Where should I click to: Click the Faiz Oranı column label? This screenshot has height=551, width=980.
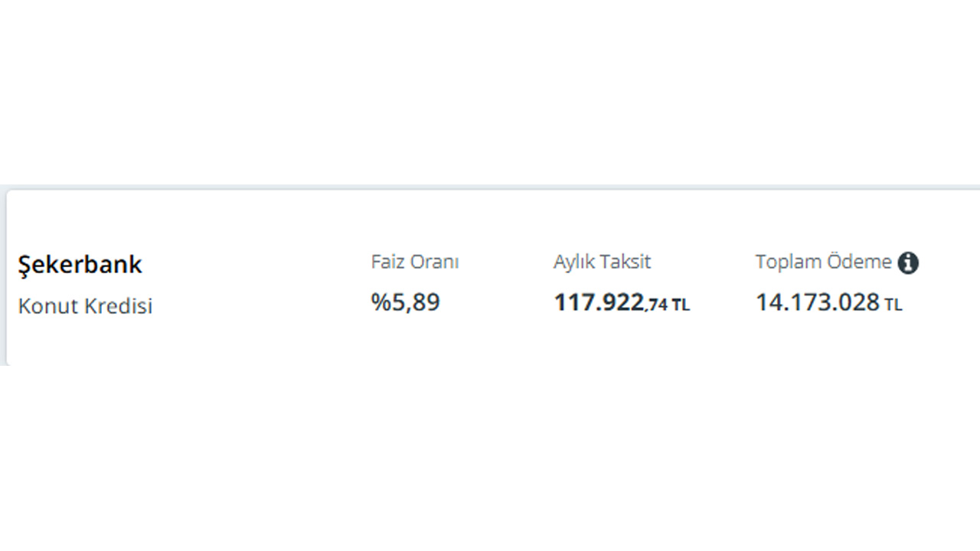[x=415, y=262]
